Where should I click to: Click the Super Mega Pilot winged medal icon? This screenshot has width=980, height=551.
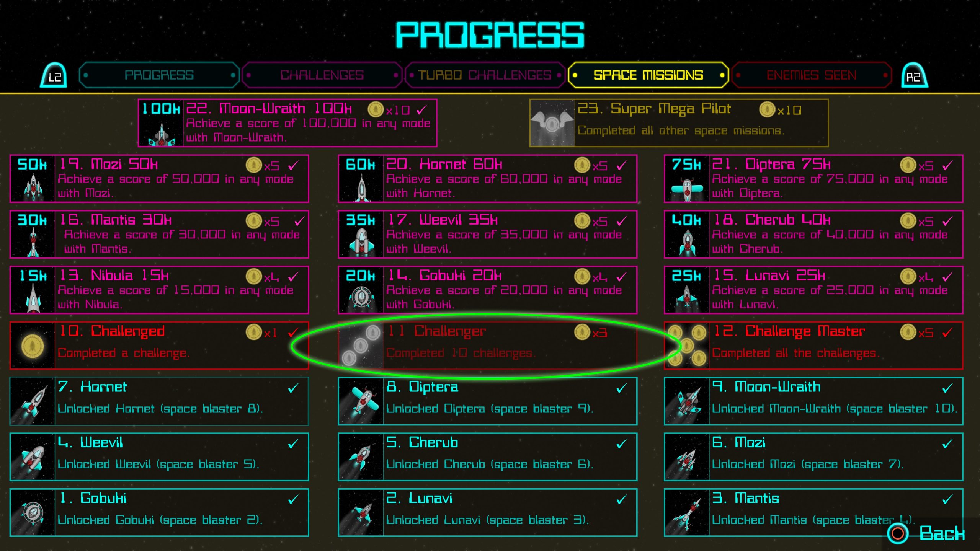[552, 123]
